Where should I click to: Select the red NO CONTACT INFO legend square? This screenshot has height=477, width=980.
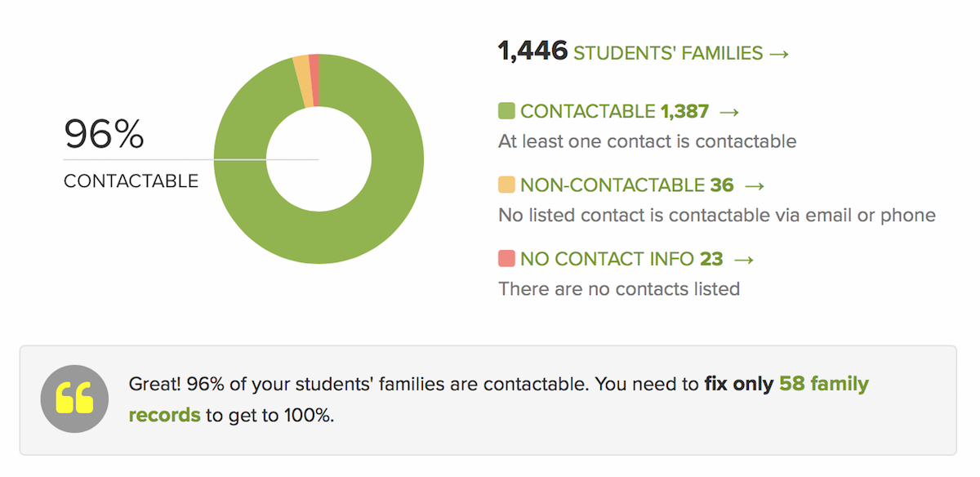pos(506,257)
